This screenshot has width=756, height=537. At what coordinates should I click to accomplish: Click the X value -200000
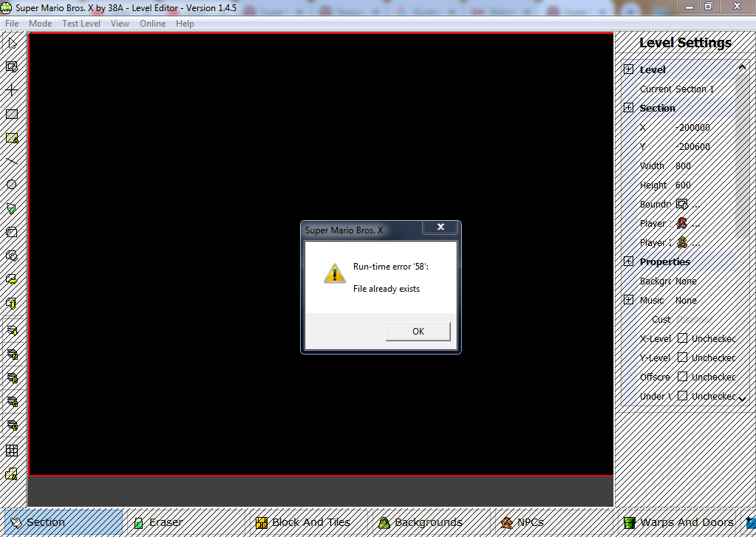(x=693, y=127)
